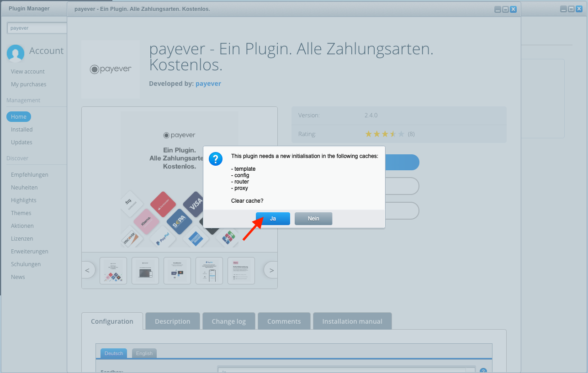Minimize the payever plugin detail window
Image resolution: width=588 pixels, height=373 pixels.
(x=498, y=9)
